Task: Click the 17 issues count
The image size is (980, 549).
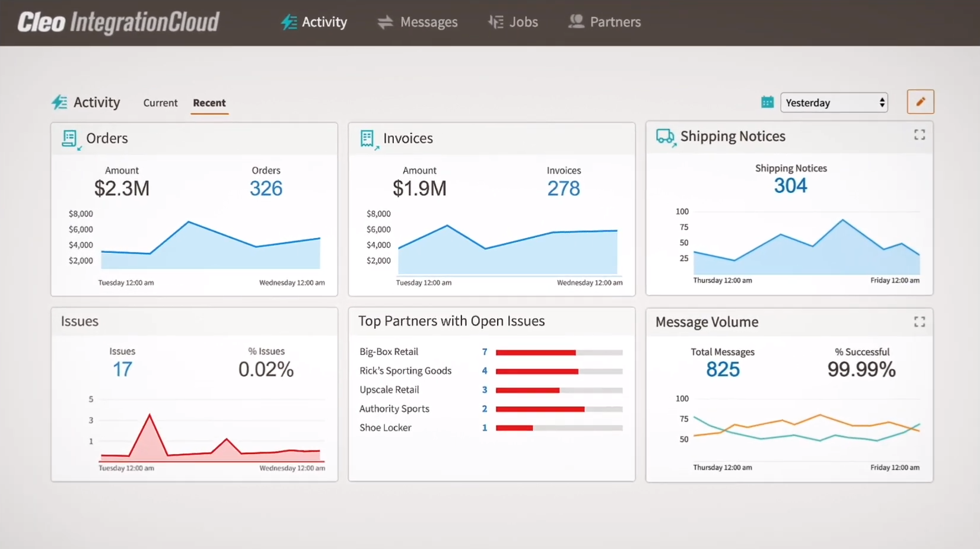Action: point(122,369)
